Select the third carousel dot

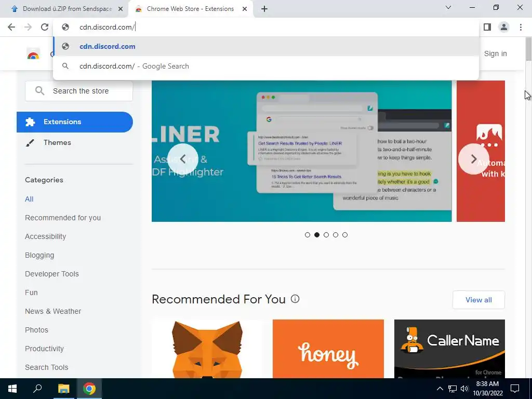326,235
